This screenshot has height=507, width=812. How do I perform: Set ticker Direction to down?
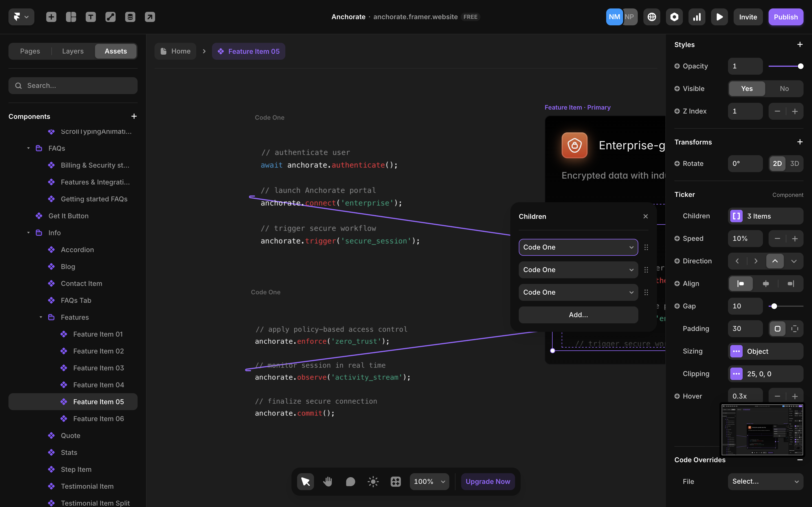(x=794, y=261)
